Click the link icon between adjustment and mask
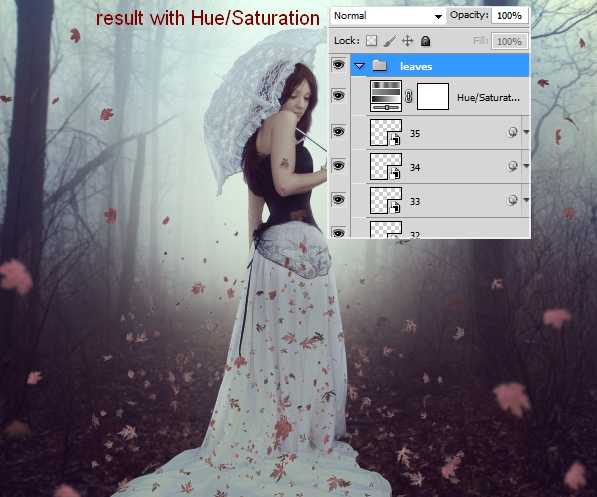597x497 pixels. tap(409, 96)
